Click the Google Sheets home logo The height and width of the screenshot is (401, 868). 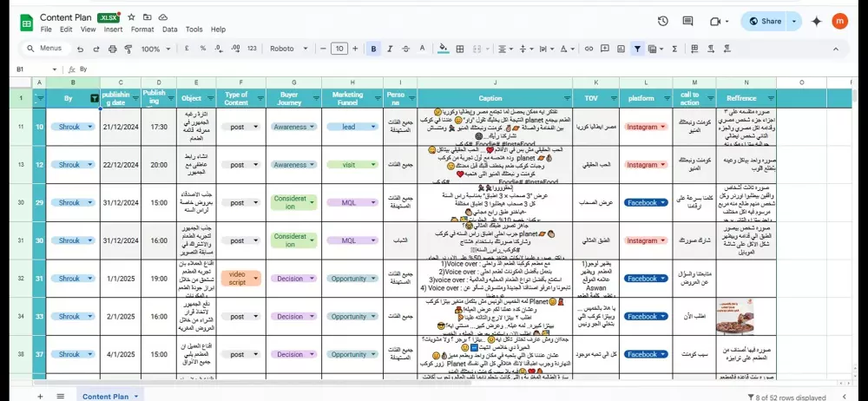tap(27, 23)
